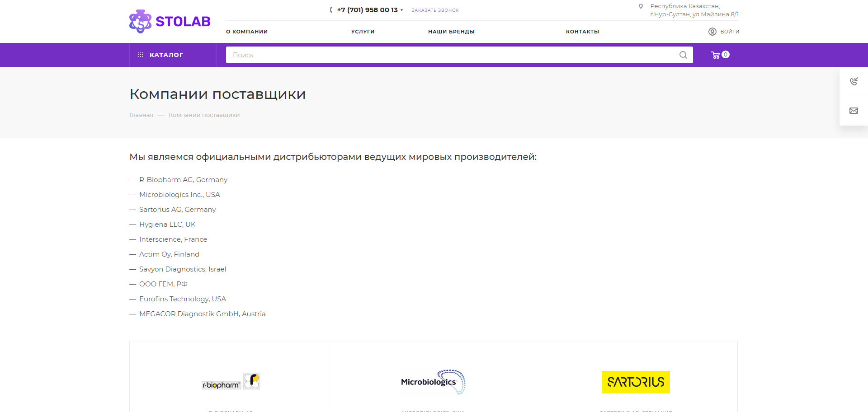Open ООО ГЕМ, РФ link
Screen dimensions: 868x412
pyautogui.click(x=163, y=284)
